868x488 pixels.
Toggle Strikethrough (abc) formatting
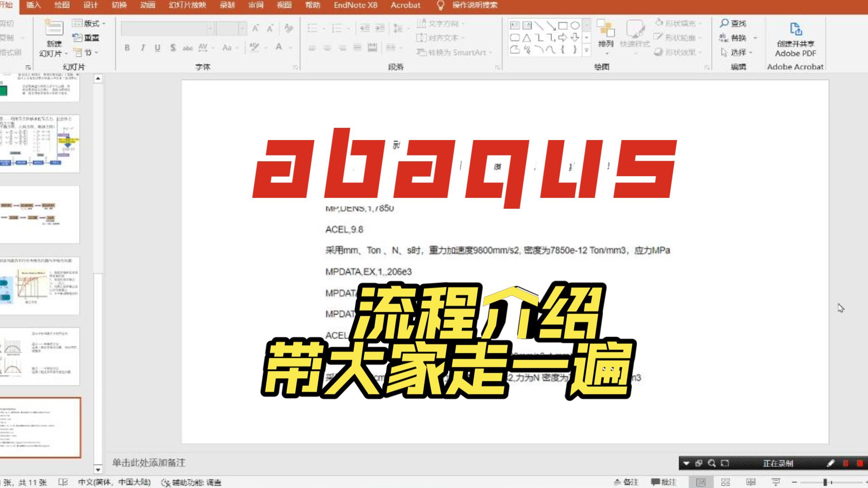[188, 47]
